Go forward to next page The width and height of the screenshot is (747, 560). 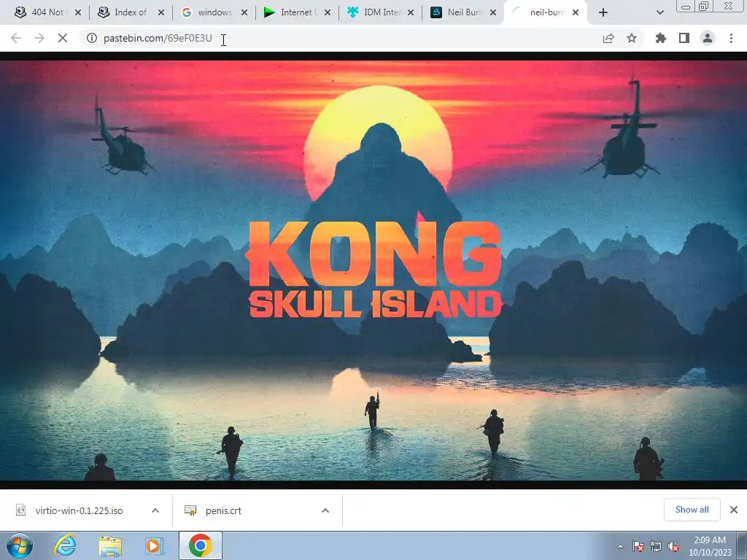click(x=39, y=38)
